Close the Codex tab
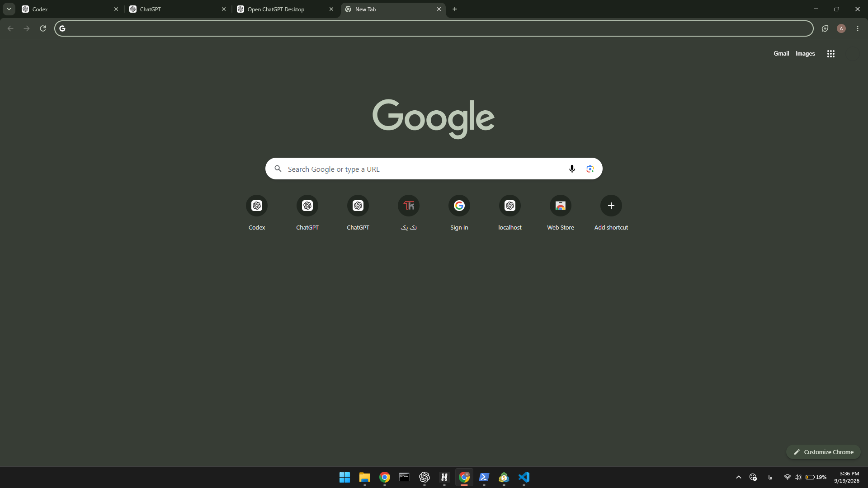Image resolution: width=868 pixels, height=488 pixels. click(x=116, y=9)
